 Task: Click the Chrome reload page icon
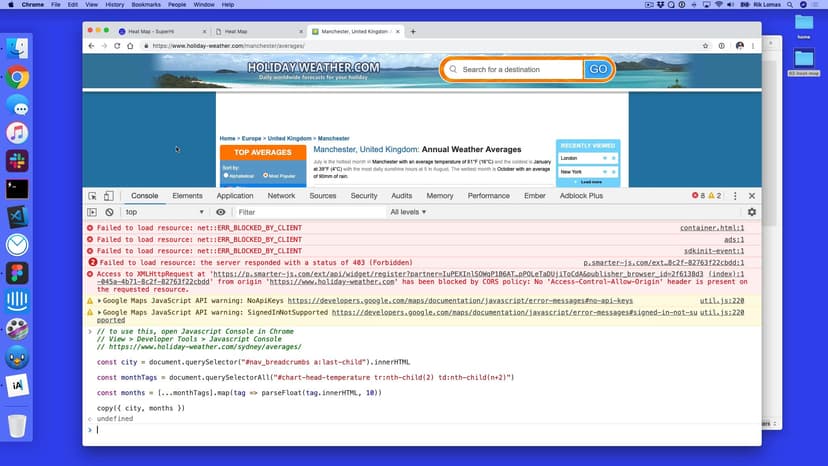pyautogui.click(x=117, y=46)
